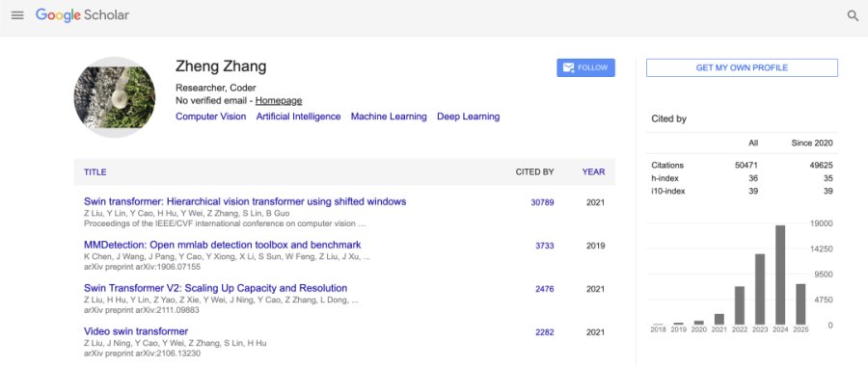Click the 2024 citation bar in chart
The height and width of the screenshot is (366, 868).
pyautogui.click(x=780, y=274)
